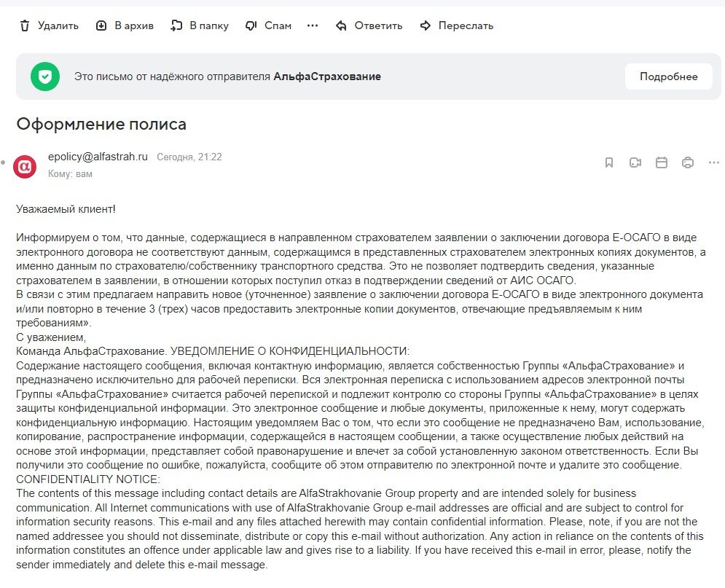Create a calendar event from the email
This screenshot has height=588, width=725.
(x=662, y=162)
